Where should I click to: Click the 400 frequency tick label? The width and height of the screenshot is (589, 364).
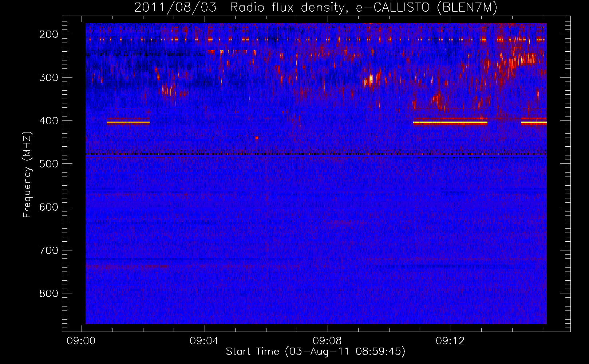(49, 121)
